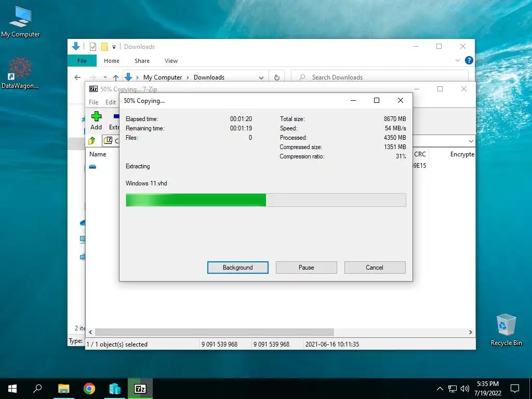Screen dimensions: 532x399
Task: Click Downloads in address breadcrumb
Action: 209,77
